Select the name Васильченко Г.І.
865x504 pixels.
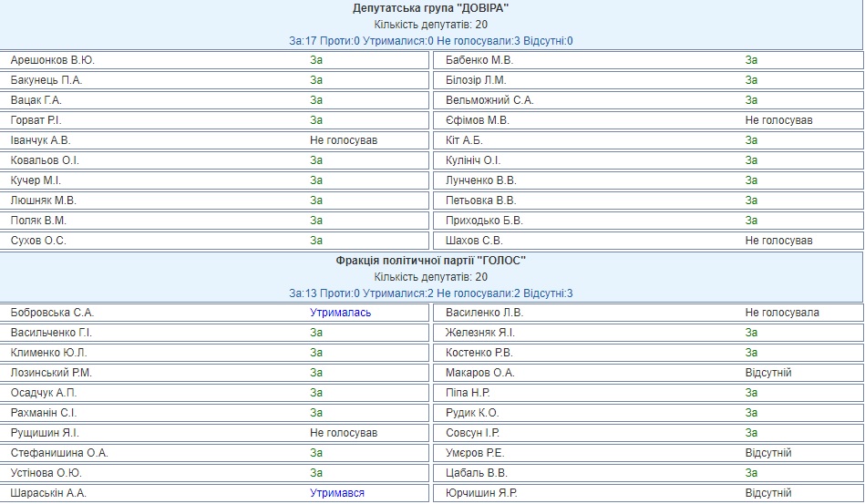(51, 333)
